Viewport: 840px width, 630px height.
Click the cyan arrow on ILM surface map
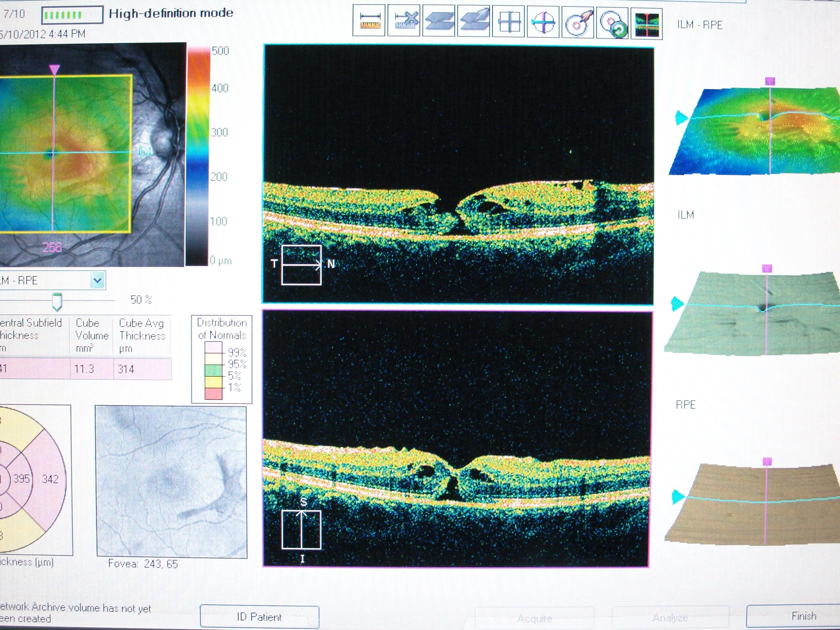pos(678,304)
